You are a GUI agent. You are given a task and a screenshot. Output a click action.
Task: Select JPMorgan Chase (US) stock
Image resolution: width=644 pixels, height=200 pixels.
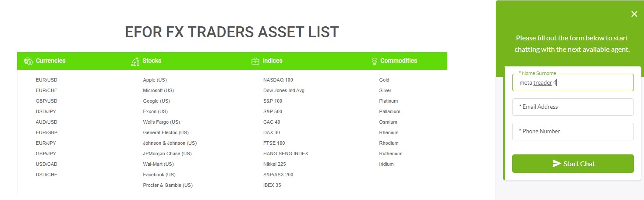point(167,154)
